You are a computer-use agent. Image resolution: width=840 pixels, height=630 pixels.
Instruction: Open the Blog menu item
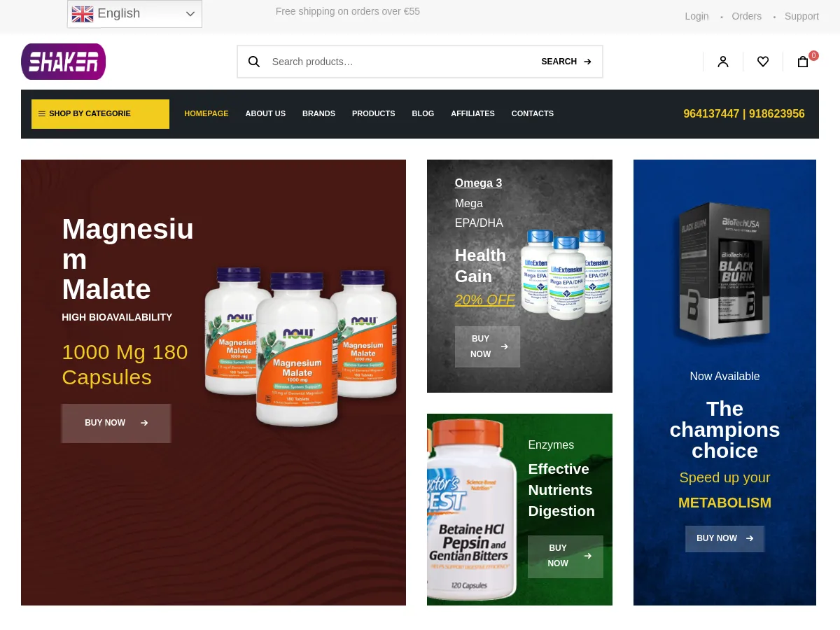click(x=423, y=113)
